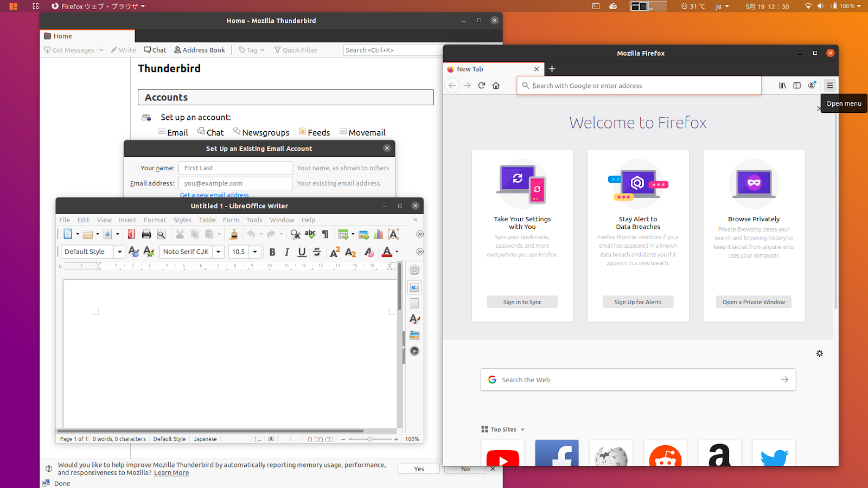Click Open a Private Window button
This screenshot has width=868, height=488.
tap(754, 302)
